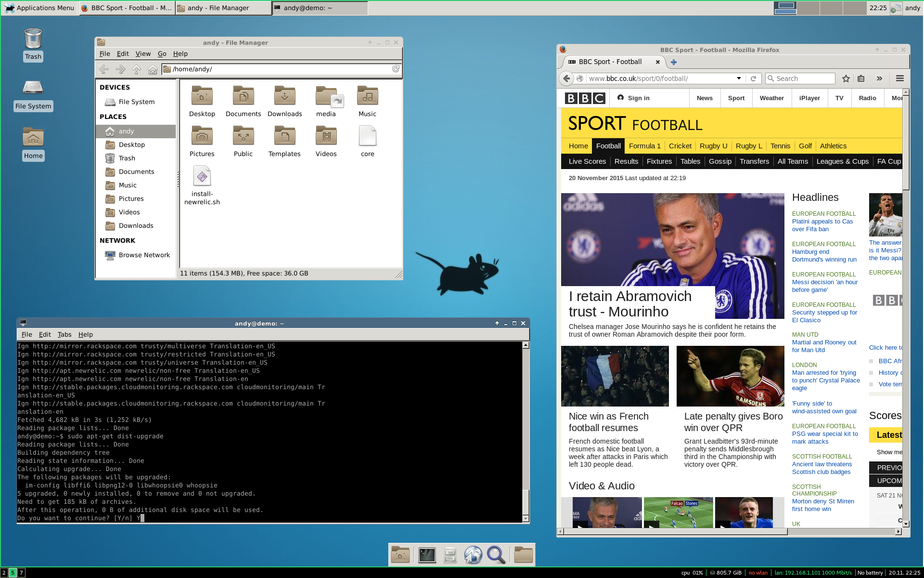Close the BBC Sport - Football tab
The image size is (924, 578).
point(657,62)
